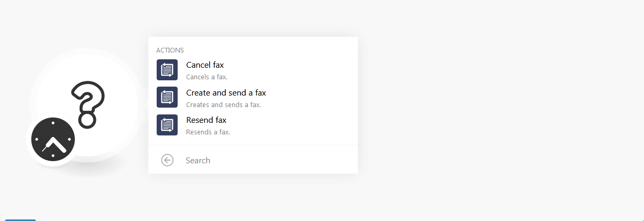This screenshot has width=644, height=221.
Task: Select the Create and send a fax row
Action: [x=253, y=97]
